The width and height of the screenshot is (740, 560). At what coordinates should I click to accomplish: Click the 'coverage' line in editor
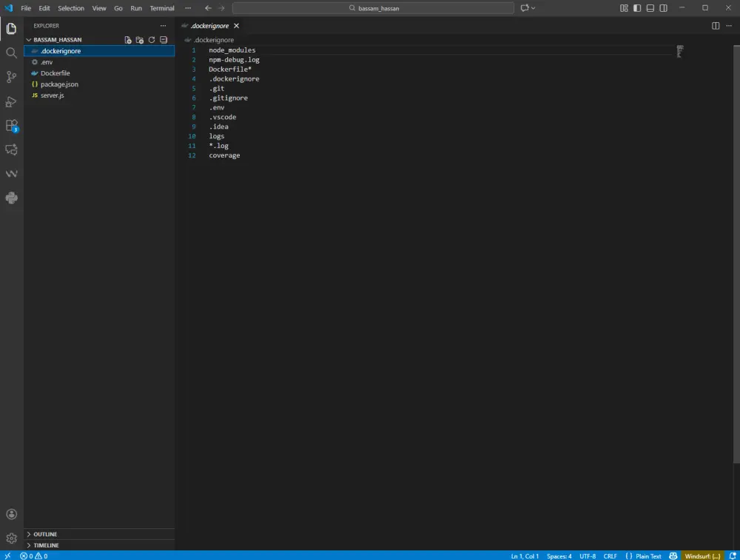(x=224, y=155)
